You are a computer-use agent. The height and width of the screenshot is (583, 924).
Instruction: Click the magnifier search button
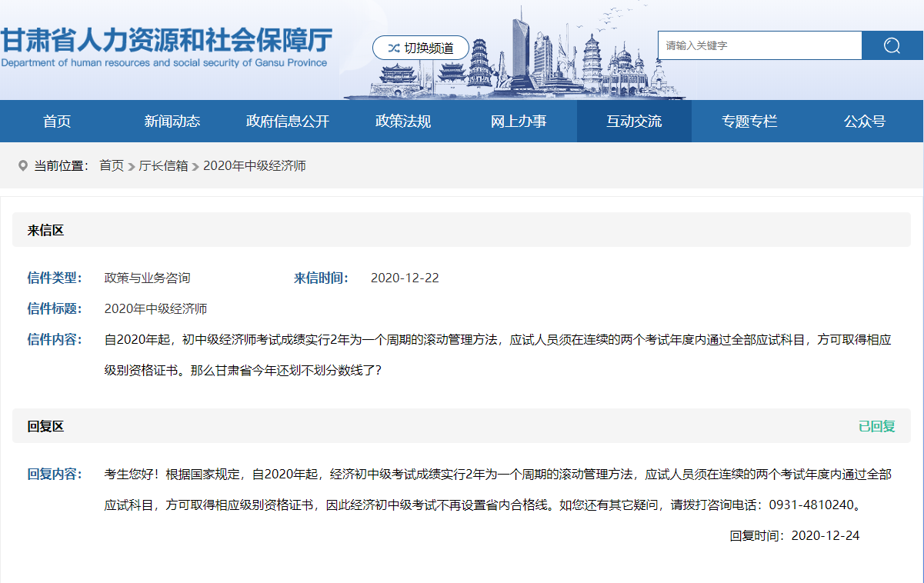tap(892, 45)
